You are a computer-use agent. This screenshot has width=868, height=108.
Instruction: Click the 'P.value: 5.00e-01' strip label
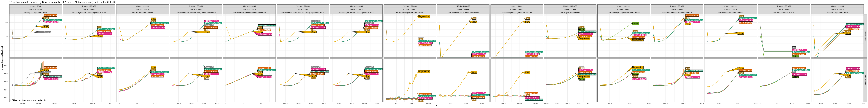point(463,9)
